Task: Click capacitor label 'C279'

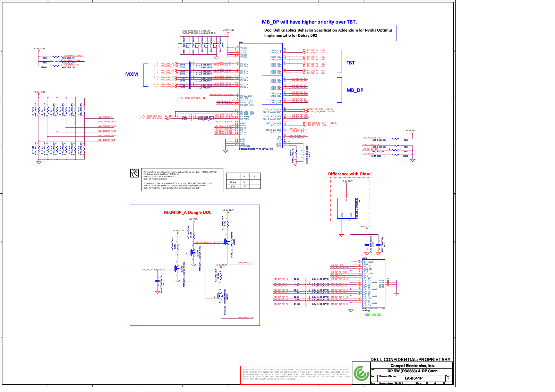Action: click(x=296, y=284)
